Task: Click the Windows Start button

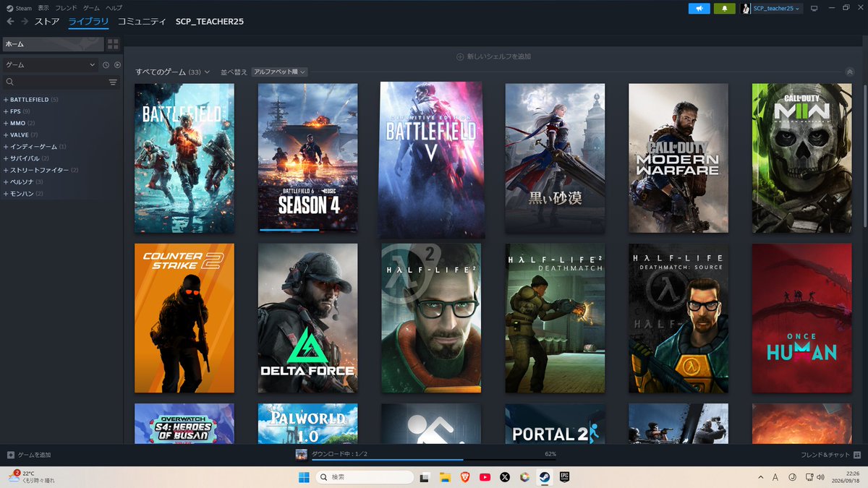Action: [304, 477]
